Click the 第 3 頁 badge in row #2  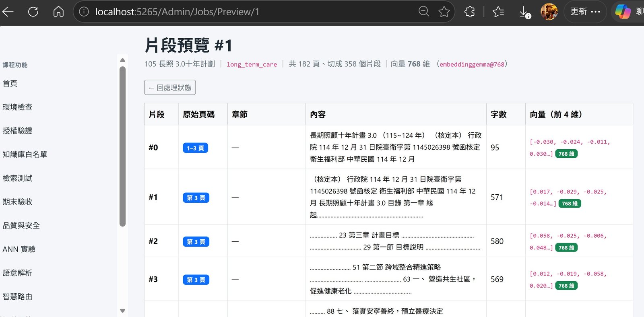click(x=196, y=242)
